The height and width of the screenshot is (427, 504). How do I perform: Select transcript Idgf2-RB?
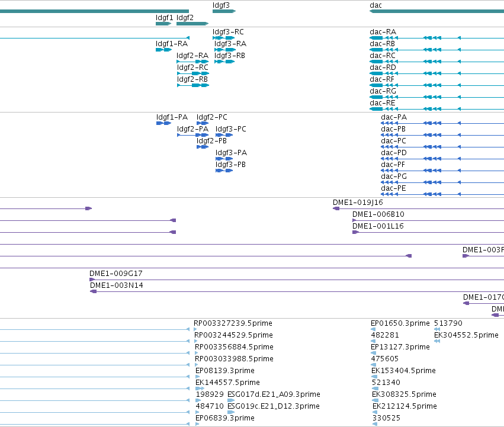193,85
